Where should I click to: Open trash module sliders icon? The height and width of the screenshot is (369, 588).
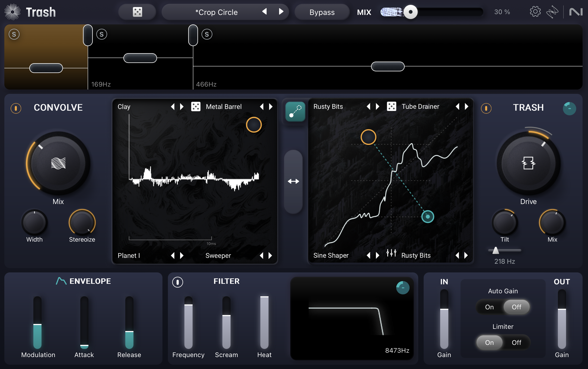[x=391, y=253]
